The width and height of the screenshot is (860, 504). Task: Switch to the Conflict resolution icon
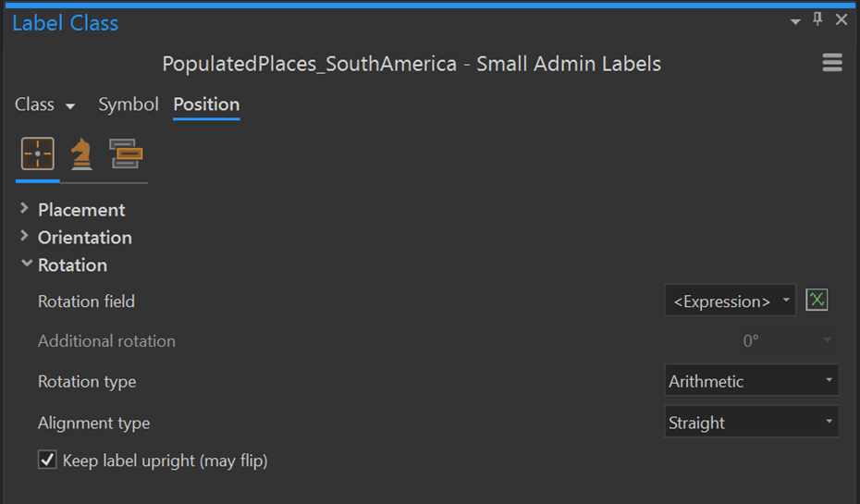(x=126, y=154)
